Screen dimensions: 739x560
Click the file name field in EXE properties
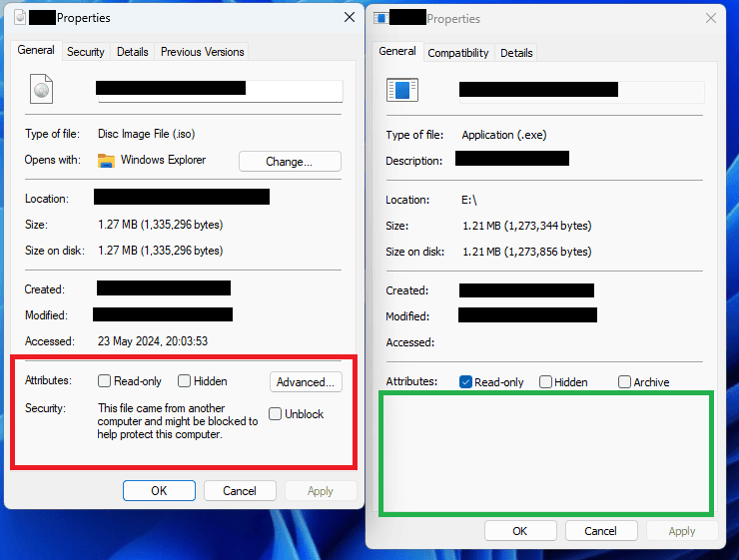pyautogui.click(x=581, y=92)
